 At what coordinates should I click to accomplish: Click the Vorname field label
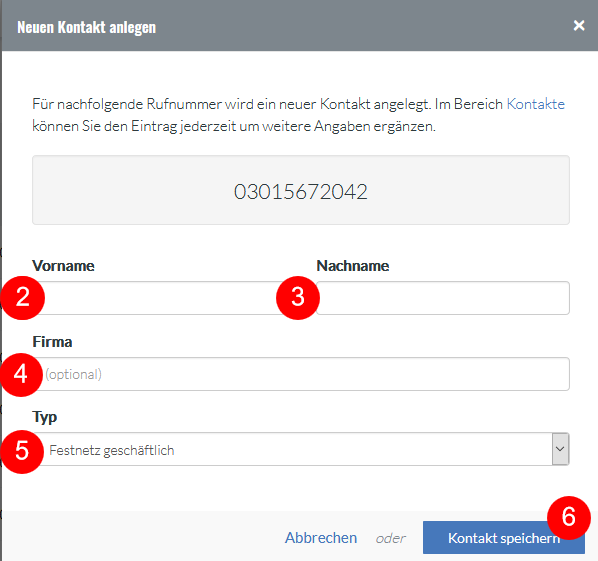[x=63, y=266]
